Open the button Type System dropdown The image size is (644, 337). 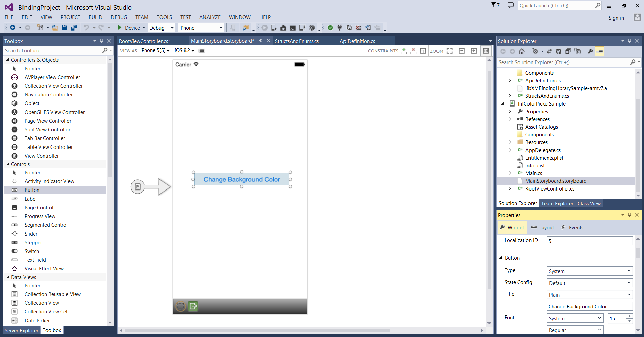coord(589,271)
